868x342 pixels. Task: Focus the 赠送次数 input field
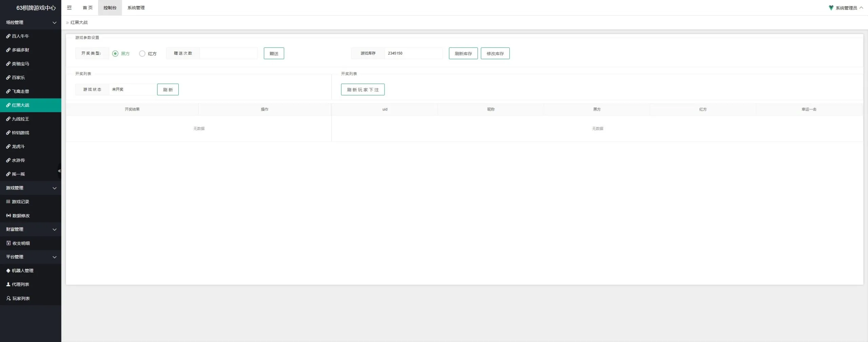(229, 53)
